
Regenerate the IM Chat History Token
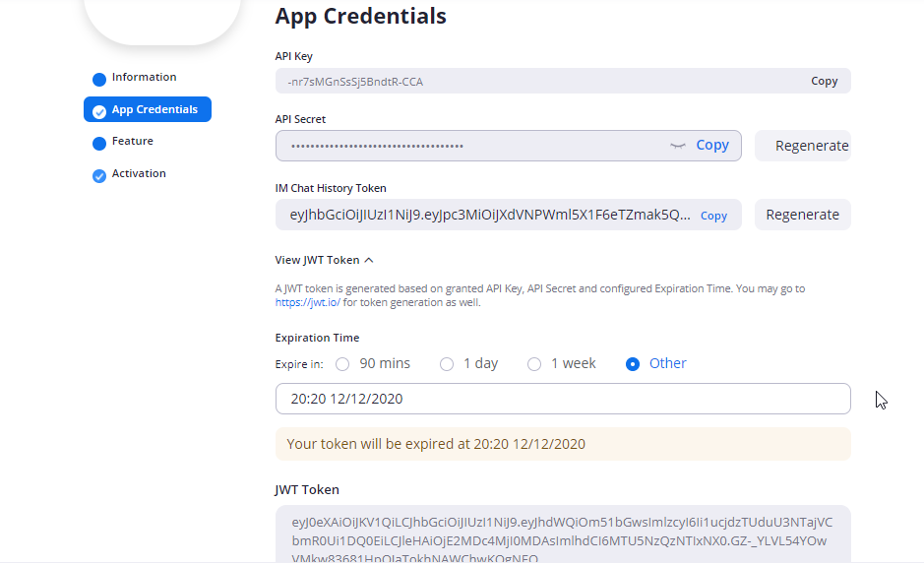pos(802,215)
